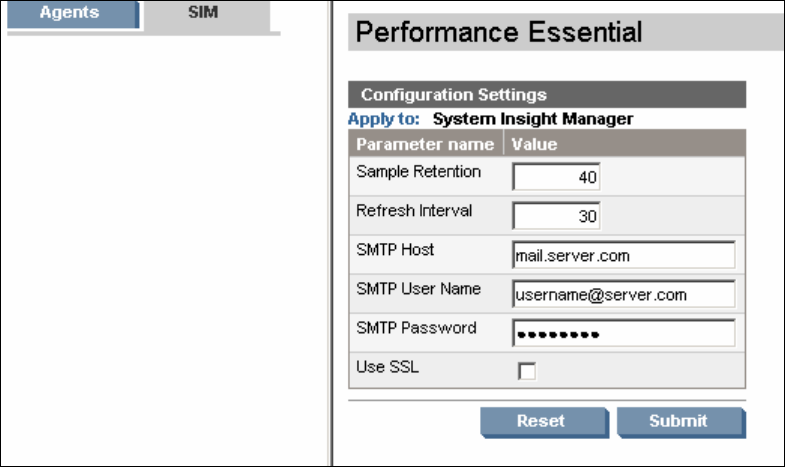
Task: Click into the SMTP User Name field
Action: point(623,294)
